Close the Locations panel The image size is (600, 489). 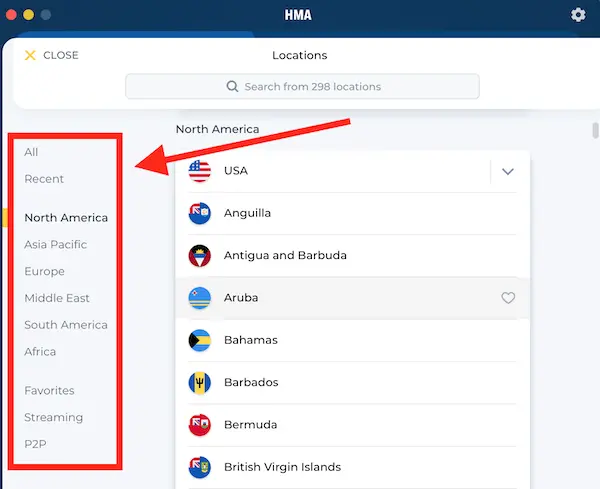tap(51, 56)
